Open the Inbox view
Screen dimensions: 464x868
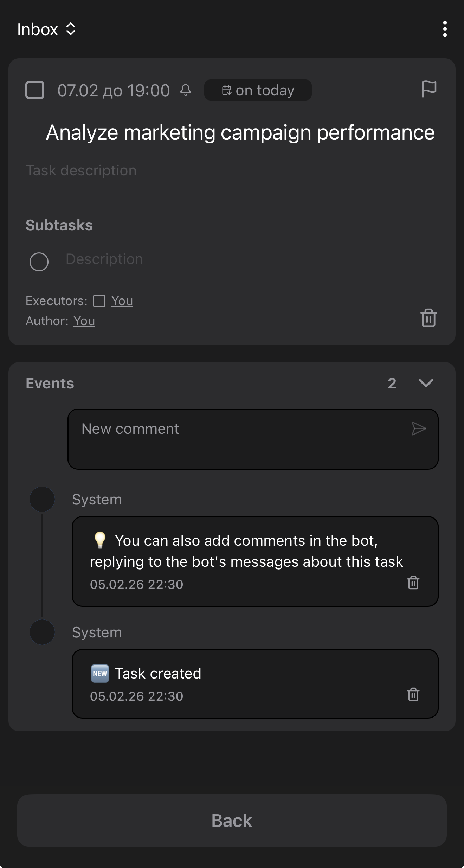38,29
